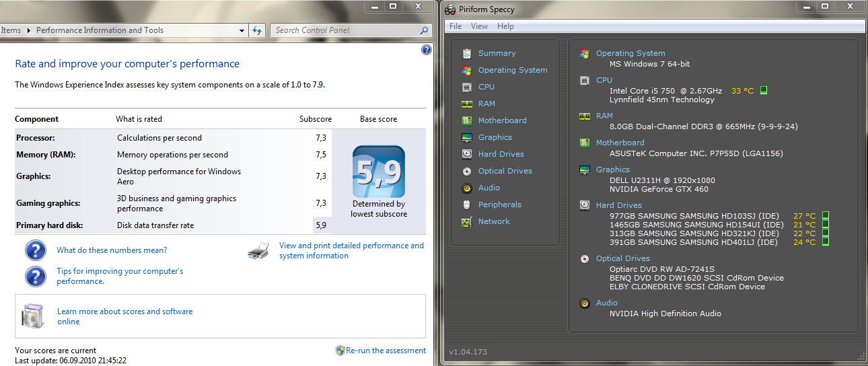The image size is (868, 366).
Task: Select Summary in Speccy sidebar
Action: click(497, 53)
